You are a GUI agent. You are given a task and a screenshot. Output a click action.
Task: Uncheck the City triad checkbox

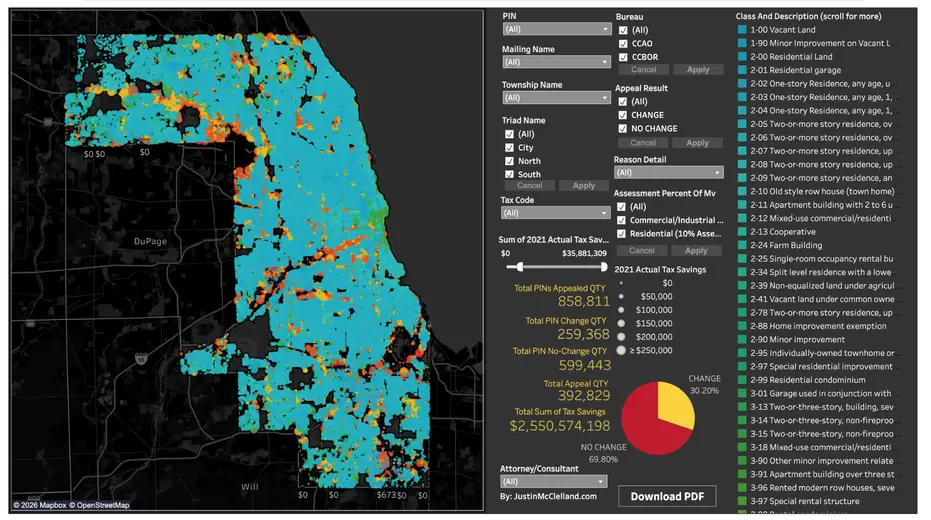click(509, 147)
